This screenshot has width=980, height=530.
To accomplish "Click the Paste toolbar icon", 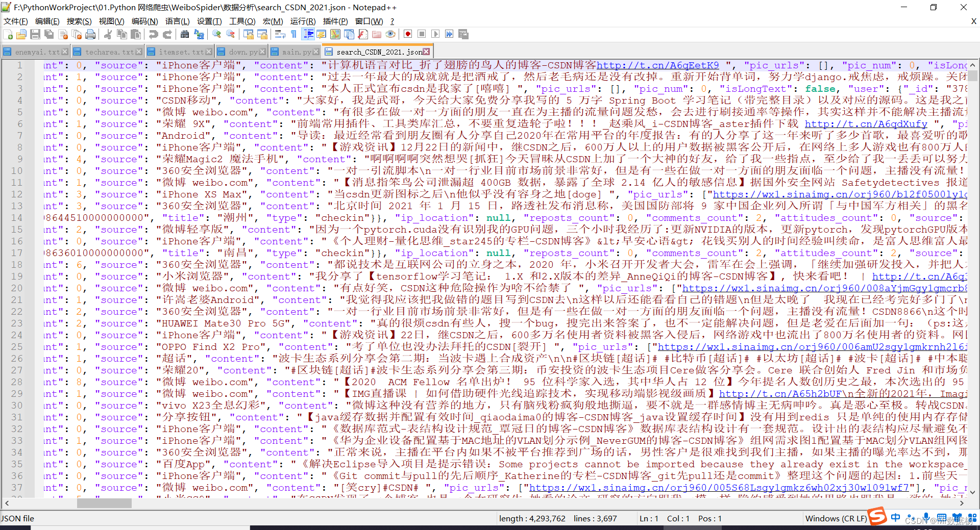I will pyautogui.click(x=136, y=34).
